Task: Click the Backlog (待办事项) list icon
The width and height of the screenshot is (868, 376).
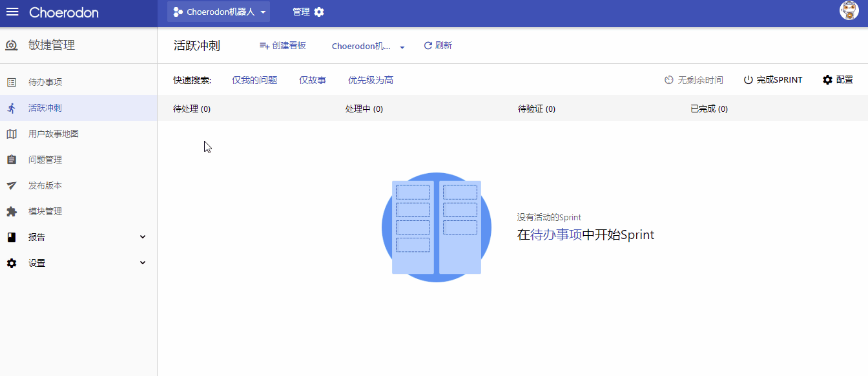Action: (x=12, y=82)
